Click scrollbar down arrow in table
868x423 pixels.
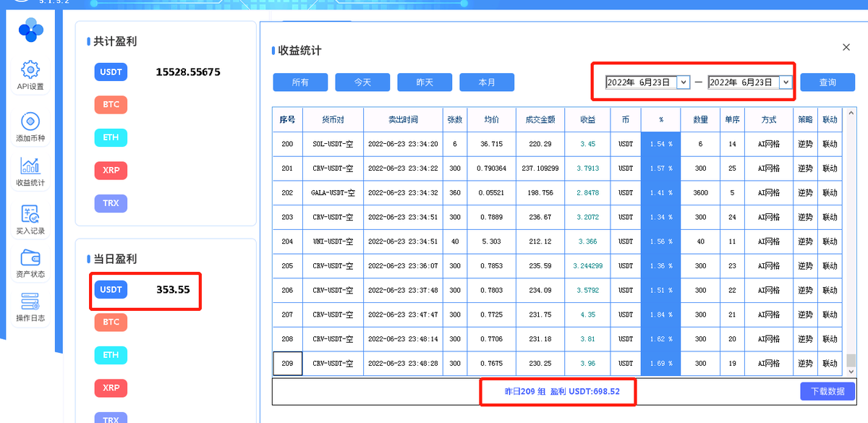click(x=851, y=372)
